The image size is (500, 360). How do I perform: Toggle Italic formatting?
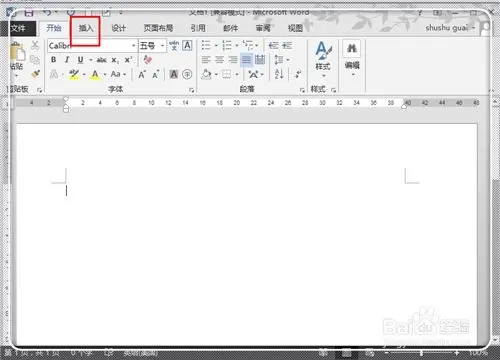(67, 60)
